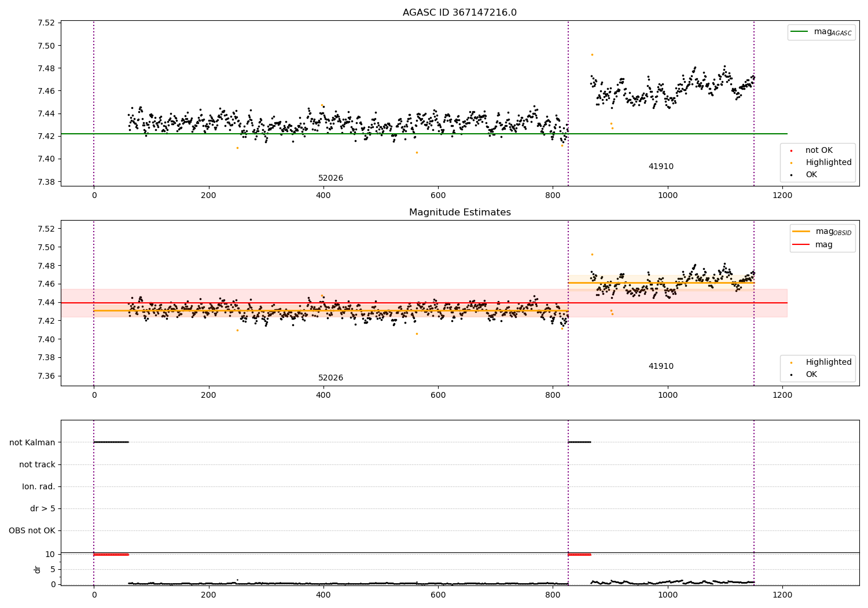Viewport: 868px width, 608px height.
Task: Click OBSID label 41910 in Magnitude Estimates plot
Action: coord(661,367)
